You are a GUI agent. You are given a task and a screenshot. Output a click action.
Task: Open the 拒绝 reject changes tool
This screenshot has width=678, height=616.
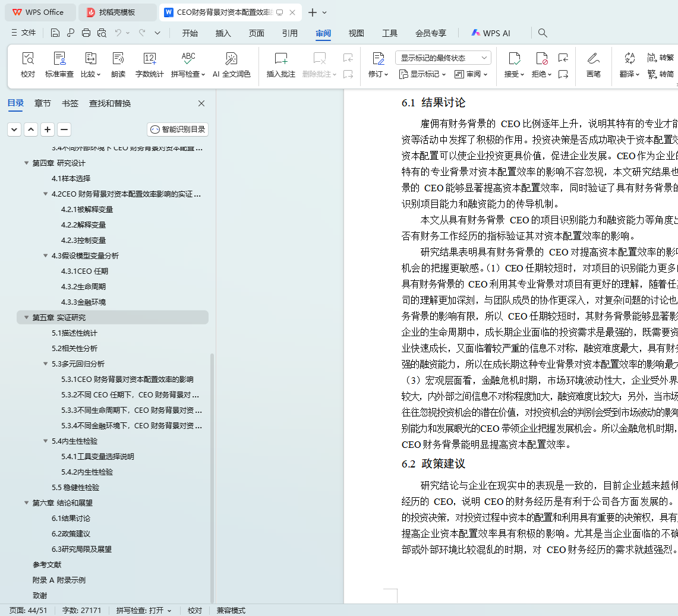click(x=541, y=65)
